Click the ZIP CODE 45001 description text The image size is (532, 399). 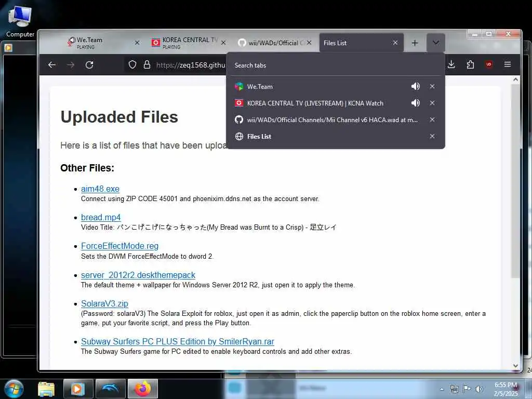pyautogui.click(x=200, y=199)
